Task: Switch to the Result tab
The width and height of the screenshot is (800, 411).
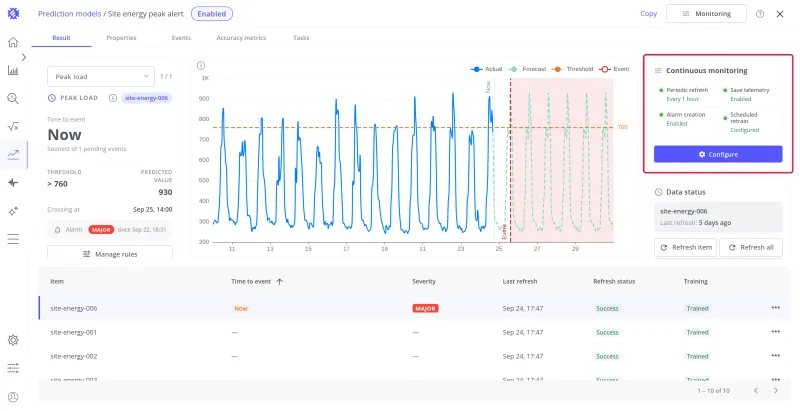Action: 61,38
